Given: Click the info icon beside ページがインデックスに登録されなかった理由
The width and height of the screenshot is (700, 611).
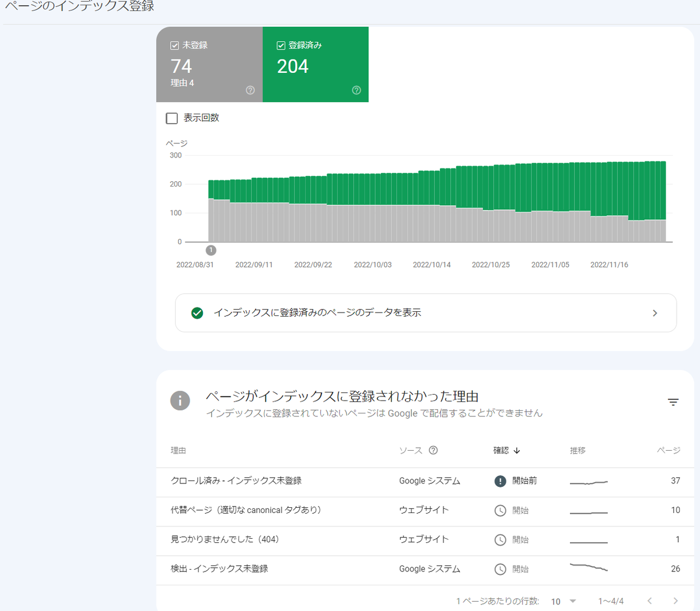Looking at the screenshot, I should click(x=180, y=401).
